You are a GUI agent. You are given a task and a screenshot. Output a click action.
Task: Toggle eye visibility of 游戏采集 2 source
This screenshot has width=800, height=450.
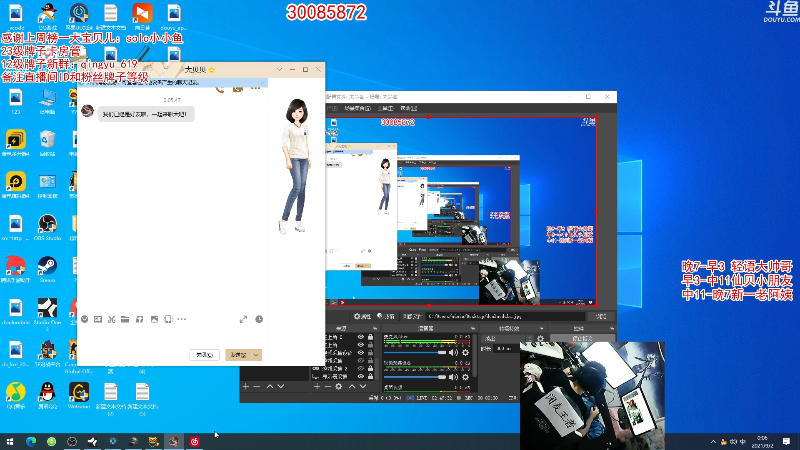click(x=361, y=368)
